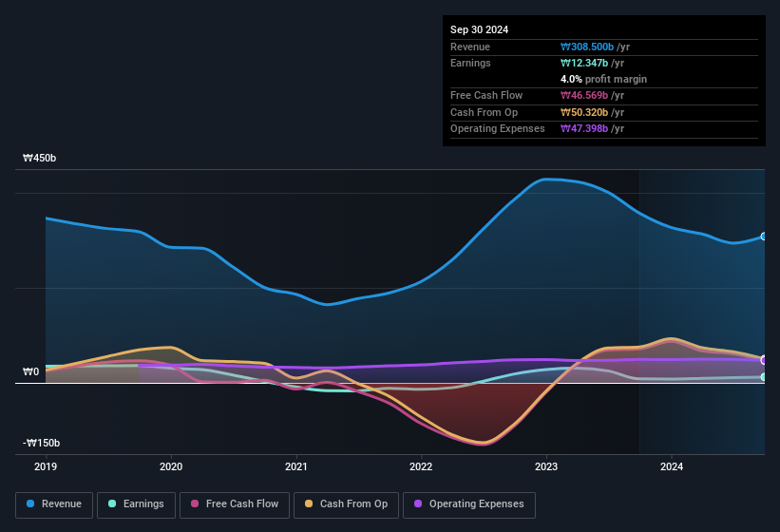Toggle the Earnings legend button
Image resolution: width=780 pixels, height=532 pixels.
click(x=136, y=505)
